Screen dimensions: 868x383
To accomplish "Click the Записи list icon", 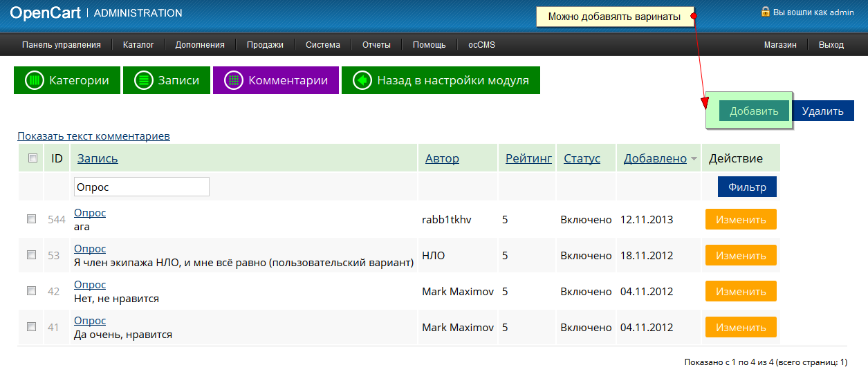I will [x=144, y=80].
